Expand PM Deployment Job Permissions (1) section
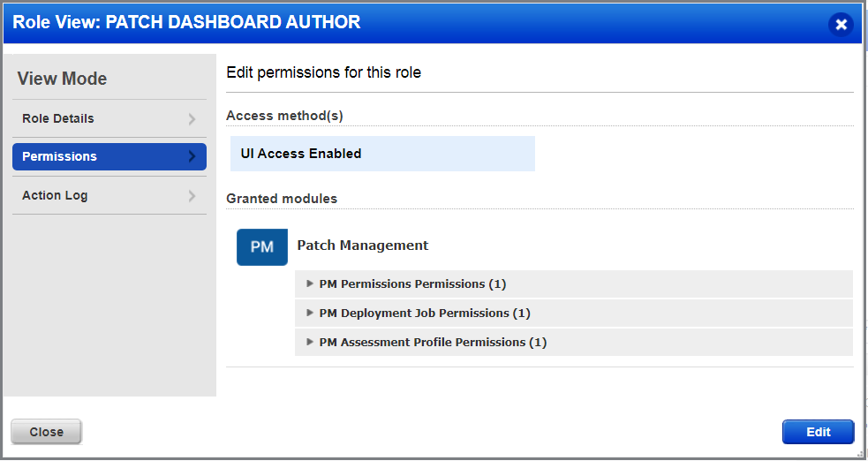868x461 pixels. click(x=310, y=313)
